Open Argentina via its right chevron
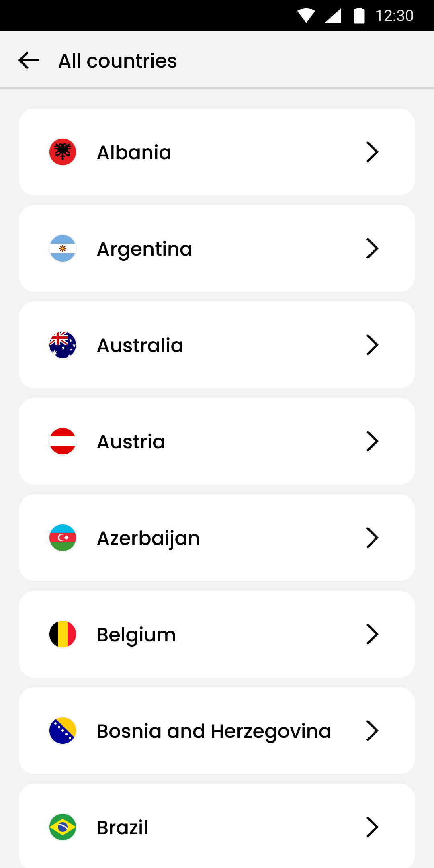 click(373, 248)
